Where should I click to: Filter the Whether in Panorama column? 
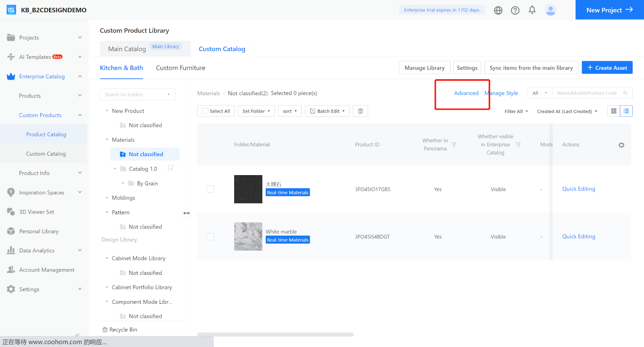point(454,145)
